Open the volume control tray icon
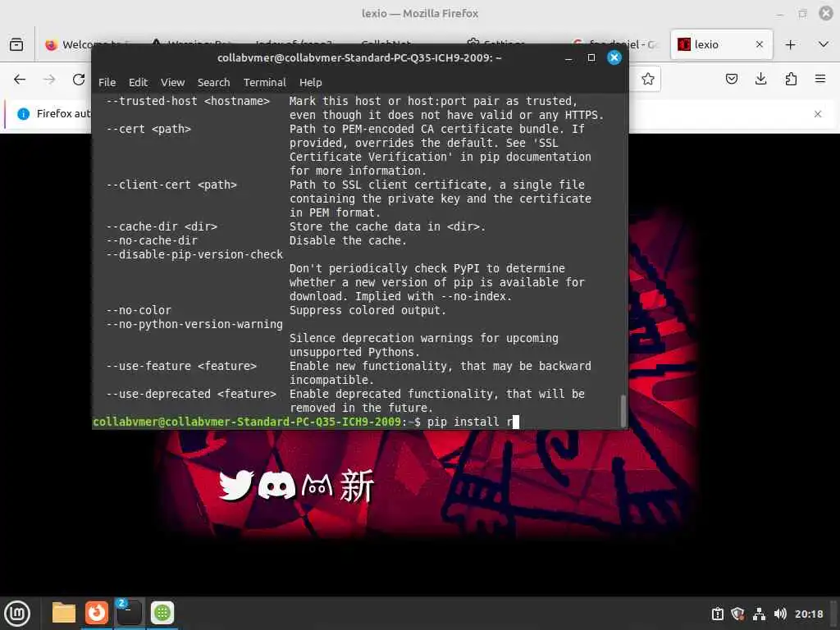The image size is (840, 630). 780,614
